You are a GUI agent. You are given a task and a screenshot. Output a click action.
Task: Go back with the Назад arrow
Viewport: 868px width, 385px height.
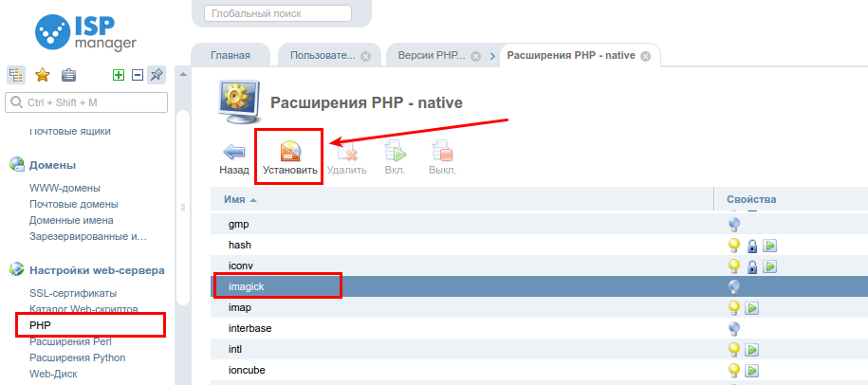point(233,152)
